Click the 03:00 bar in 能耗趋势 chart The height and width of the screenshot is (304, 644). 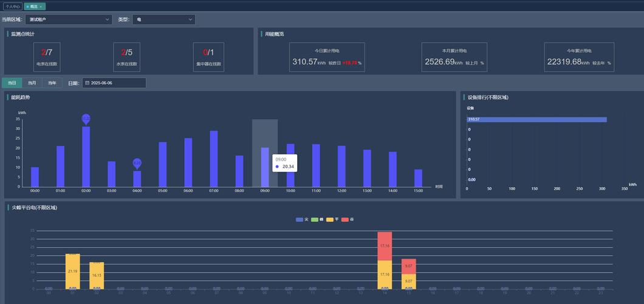point(111,174)
